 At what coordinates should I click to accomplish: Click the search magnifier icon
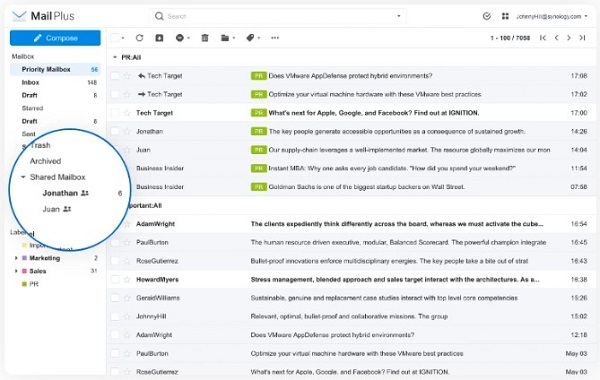(159, 16)
